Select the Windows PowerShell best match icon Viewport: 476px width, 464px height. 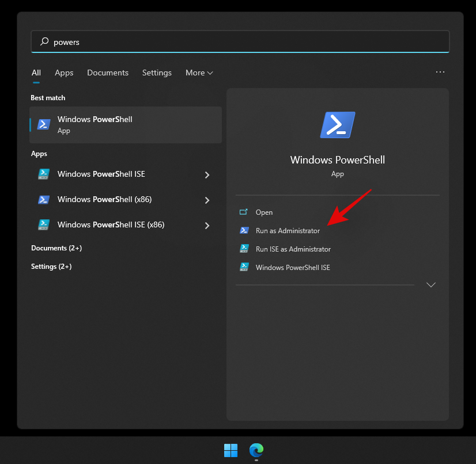pyautogui.click(x=43, y=124)
